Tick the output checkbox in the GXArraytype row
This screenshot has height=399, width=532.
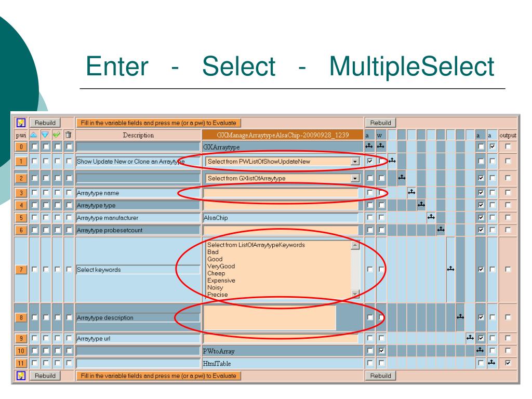click(x=508, y=147)
